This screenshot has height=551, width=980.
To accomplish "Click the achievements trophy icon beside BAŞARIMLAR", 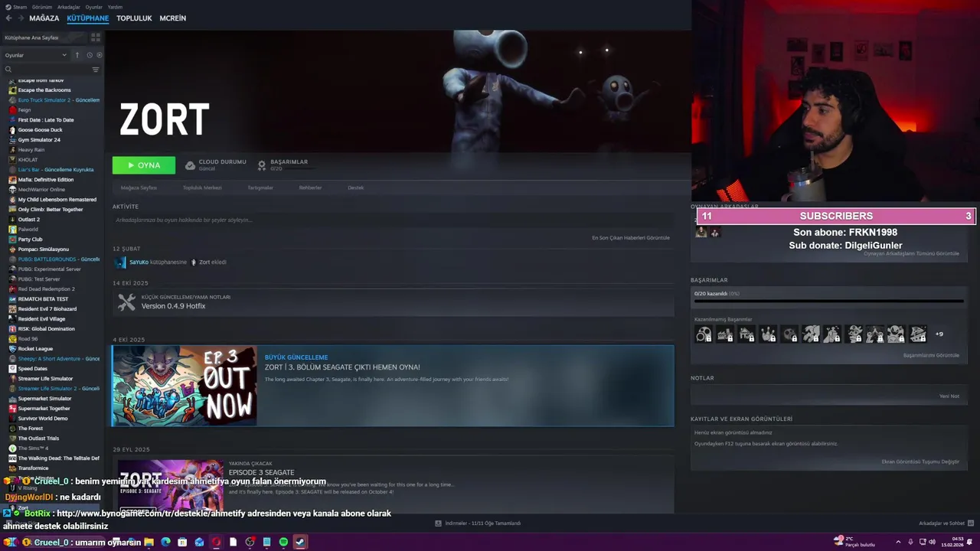I will click(x=262, y=165).
